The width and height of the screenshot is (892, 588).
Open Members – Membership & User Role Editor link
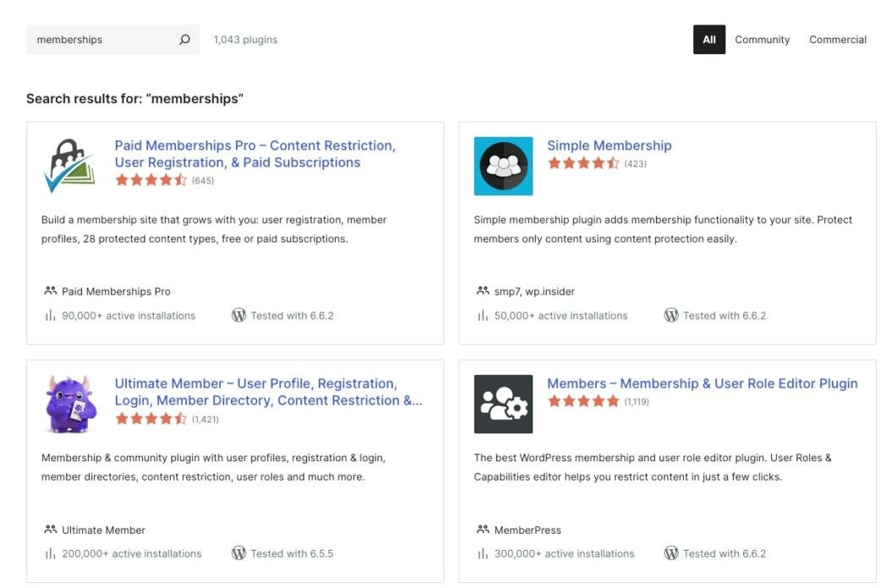[x=702, y=384]
